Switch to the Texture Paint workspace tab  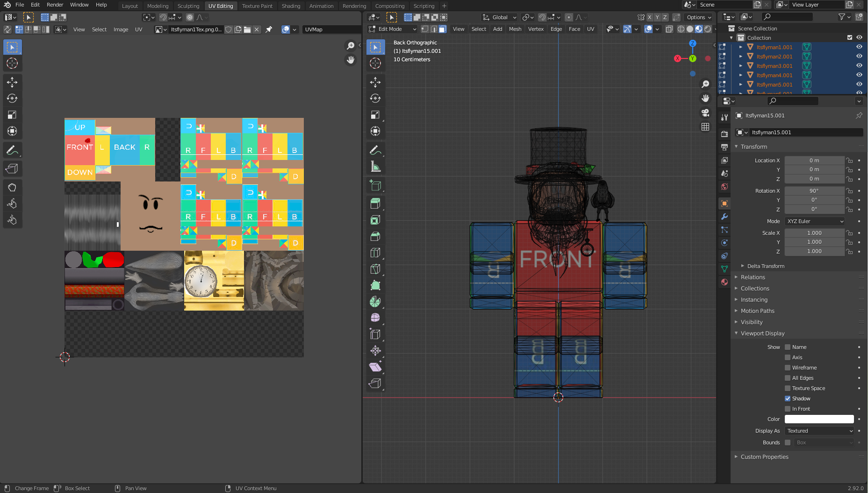[257, 6]
